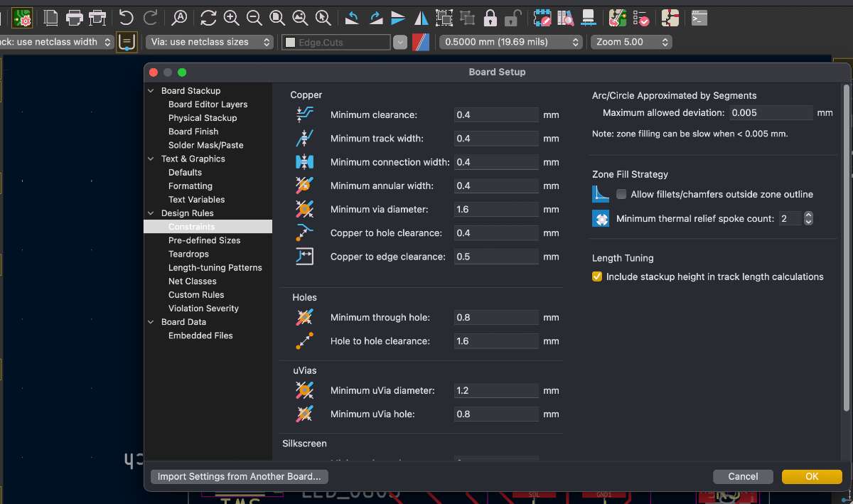Select Violation Severity page
Screen dimensions: 853x504
coord(203,309)
